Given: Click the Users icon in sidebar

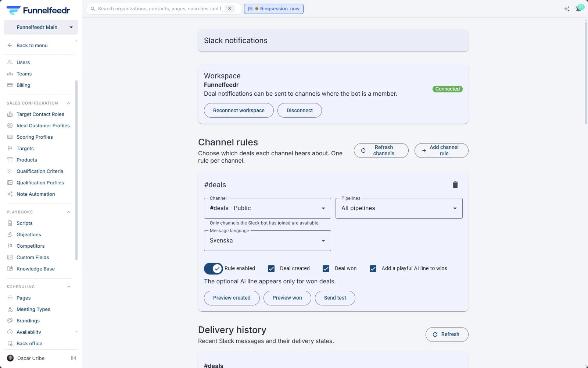Looking at the screenshot, I should [10, 62].
